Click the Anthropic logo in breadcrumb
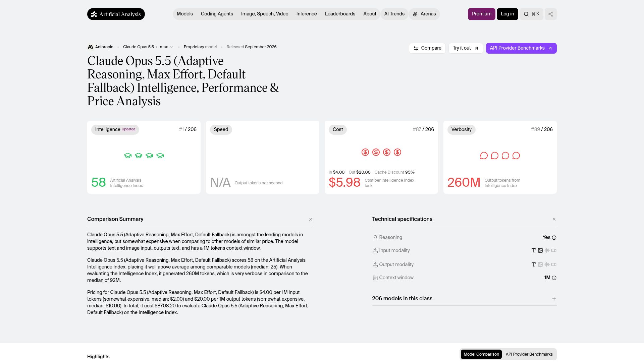 pyautogui.click(x=90, y=47)
